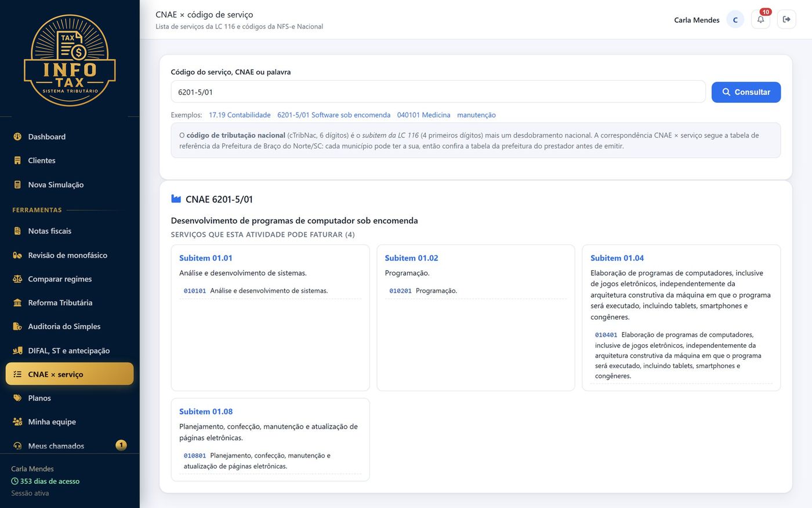Click the Revisão de monofásico icon

coord(17,255)
